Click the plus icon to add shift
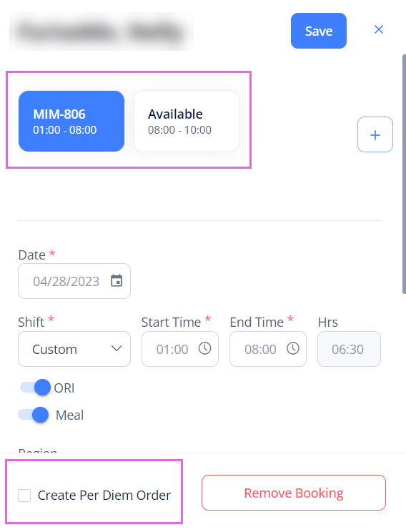Viewport: 406px width, 532px height. tap(375, 134)
